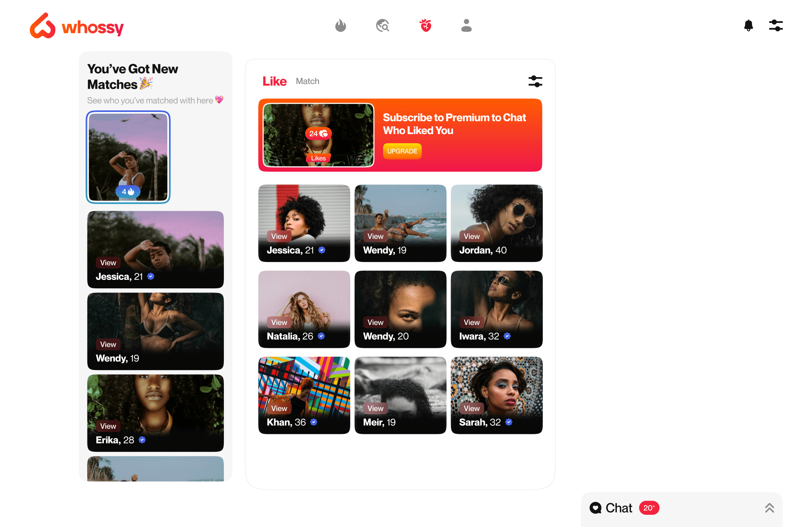The width and height of the screenshot is (812, 527).
Task: Click the name Wendy, 20
Action: 386,336
